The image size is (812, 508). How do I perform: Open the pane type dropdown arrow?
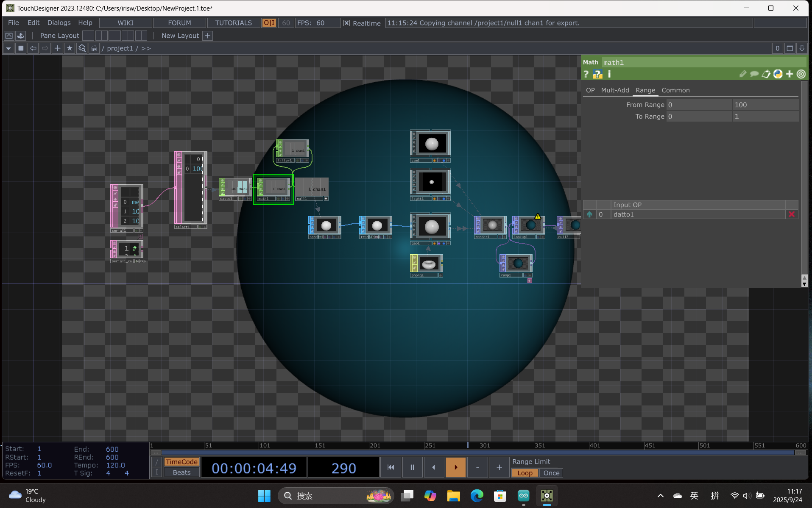click(x=8, y=48)
